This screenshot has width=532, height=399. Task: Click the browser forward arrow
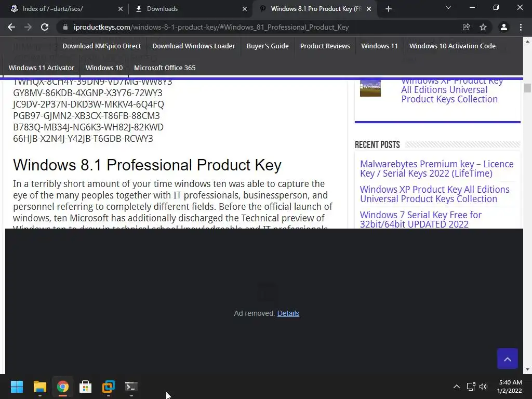tap(28, 27)
